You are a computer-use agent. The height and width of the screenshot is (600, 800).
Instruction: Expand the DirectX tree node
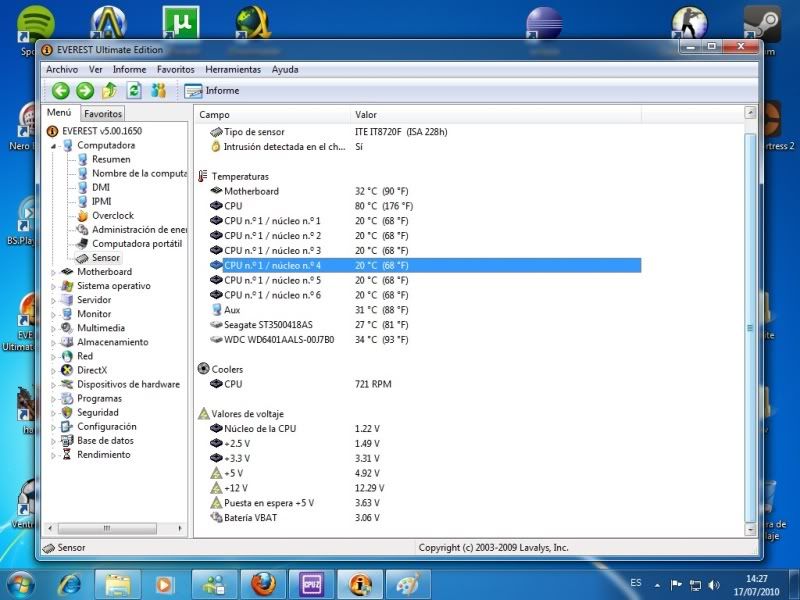(53, 371)
